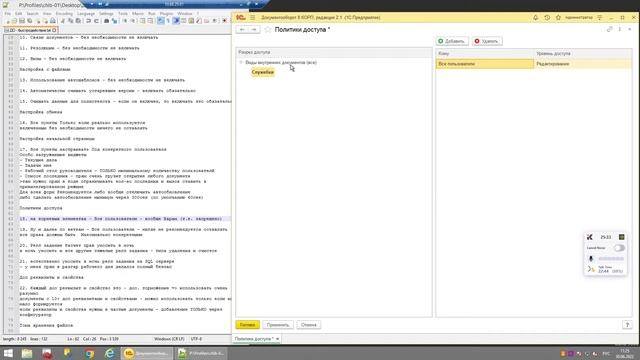Screen dimensions: 640x360
Task: Go back with the left arrow button
Action: (242, 29)
